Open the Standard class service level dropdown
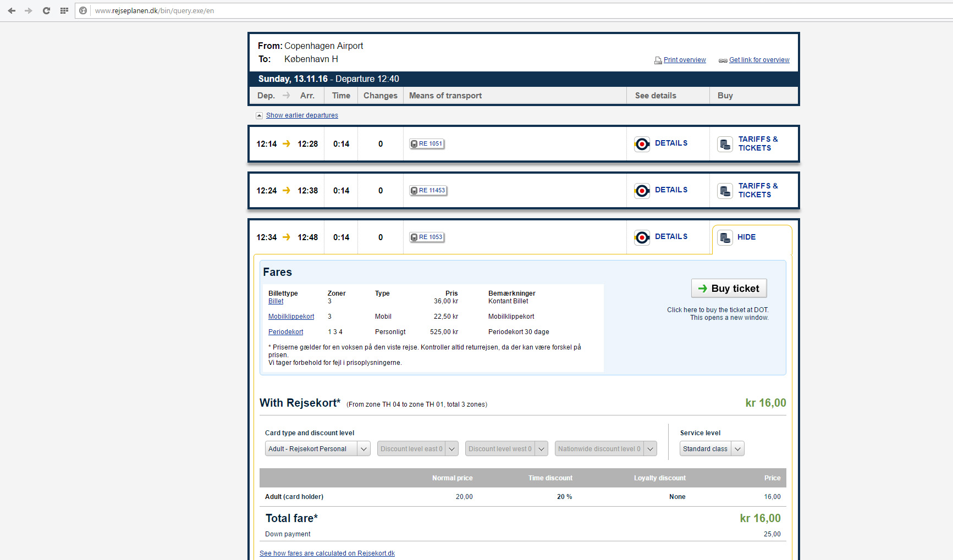The image size is (953, 560). click(712, 449)
